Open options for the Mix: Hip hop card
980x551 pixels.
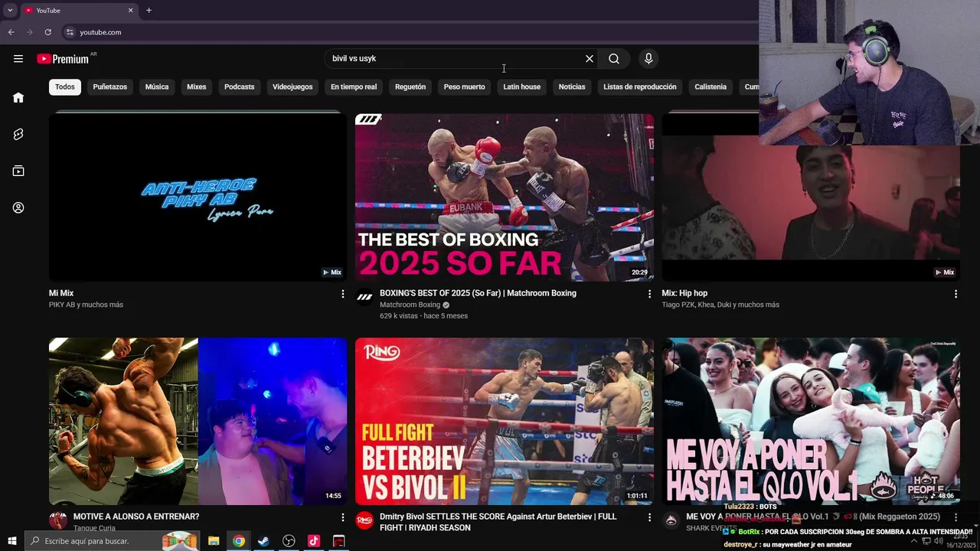tap(955, 294)
